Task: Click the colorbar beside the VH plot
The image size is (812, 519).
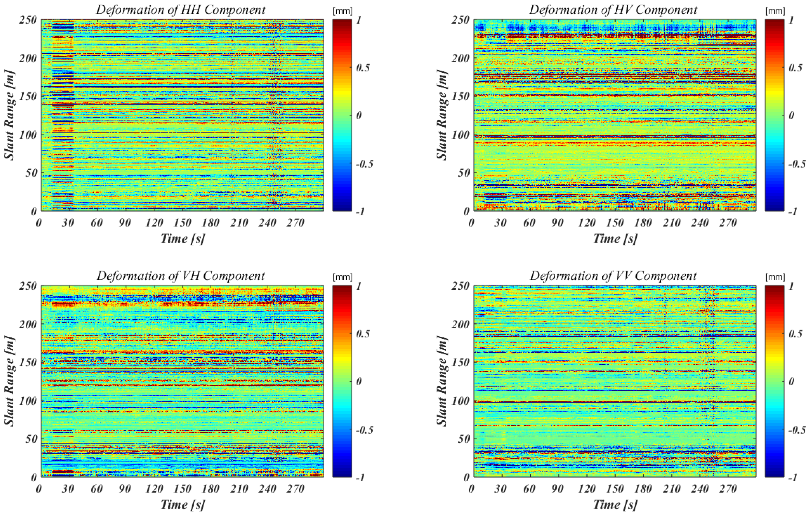Action: (x=342, y=381)
